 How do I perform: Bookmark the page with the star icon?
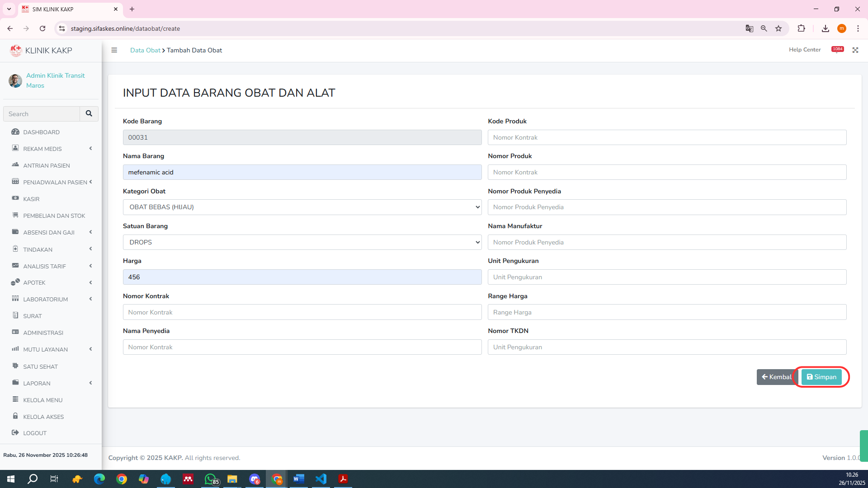778,28
